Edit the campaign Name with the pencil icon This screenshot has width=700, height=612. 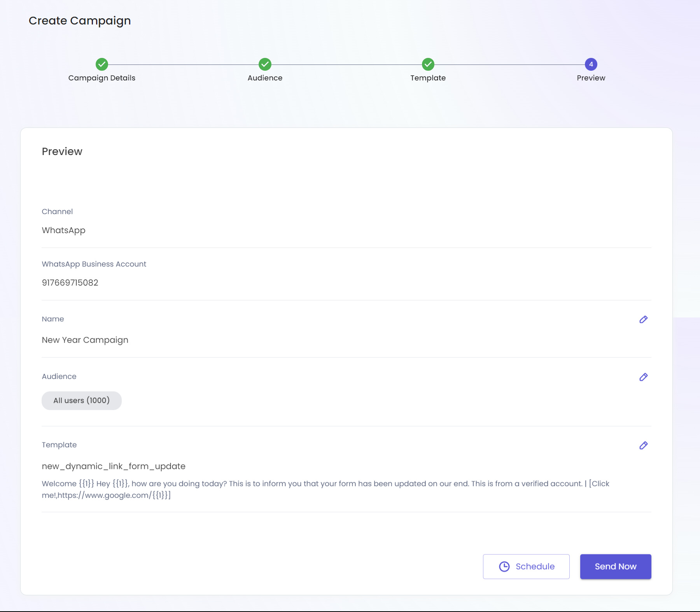tap(644, 319)
